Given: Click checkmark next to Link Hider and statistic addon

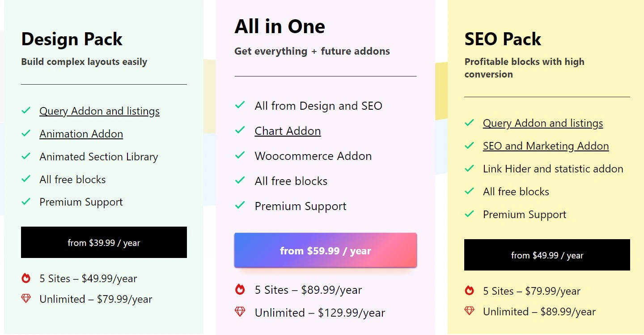Looking at the screenshot, I should (469, 168).
